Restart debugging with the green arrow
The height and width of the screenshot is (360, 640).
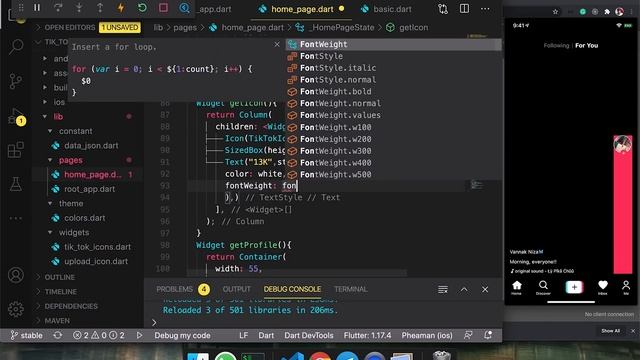142,8
